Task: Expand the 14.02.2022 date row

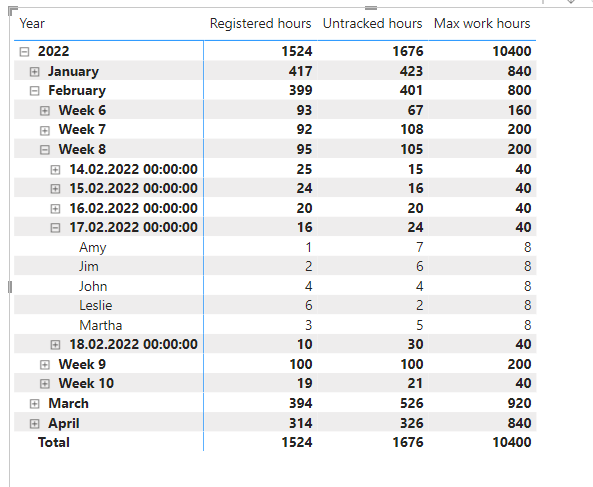Action: [55, 170]
